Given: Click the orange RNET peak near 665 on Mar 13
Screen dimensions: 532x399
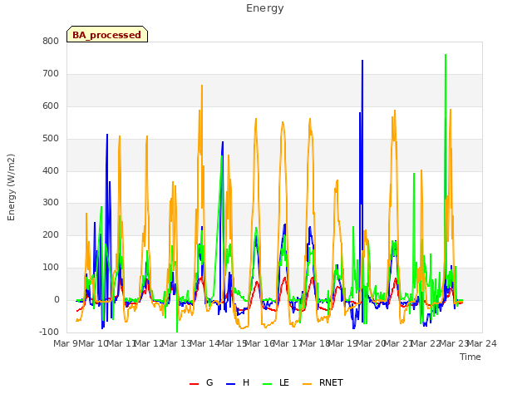Looking at the screenshot, I should [202, 86].
